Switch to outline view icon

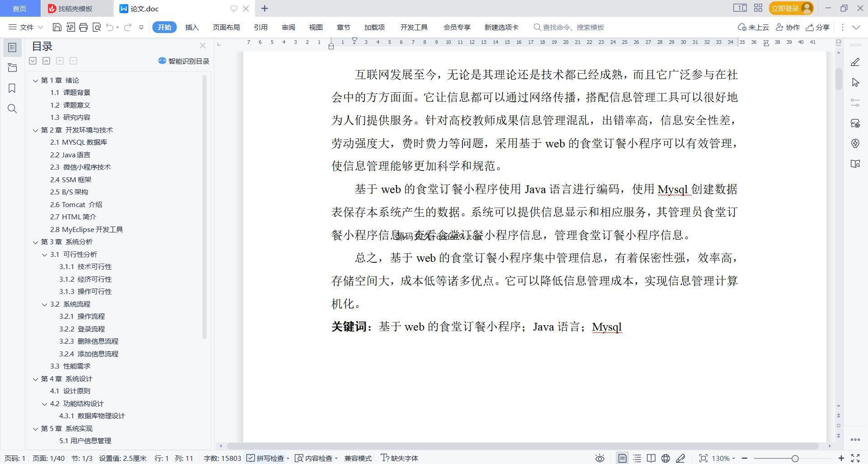tap(637, 458)
